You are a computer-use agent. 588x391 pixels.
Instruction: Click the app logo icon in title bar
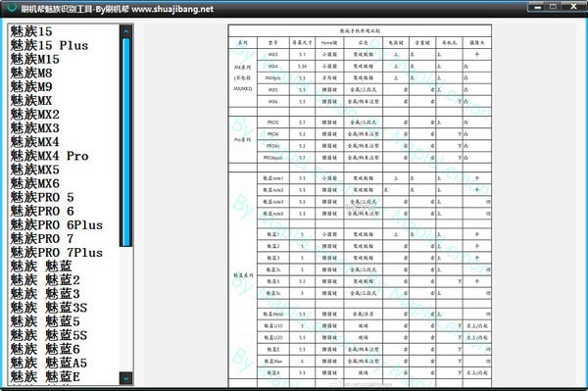click(x=11, y=8)
